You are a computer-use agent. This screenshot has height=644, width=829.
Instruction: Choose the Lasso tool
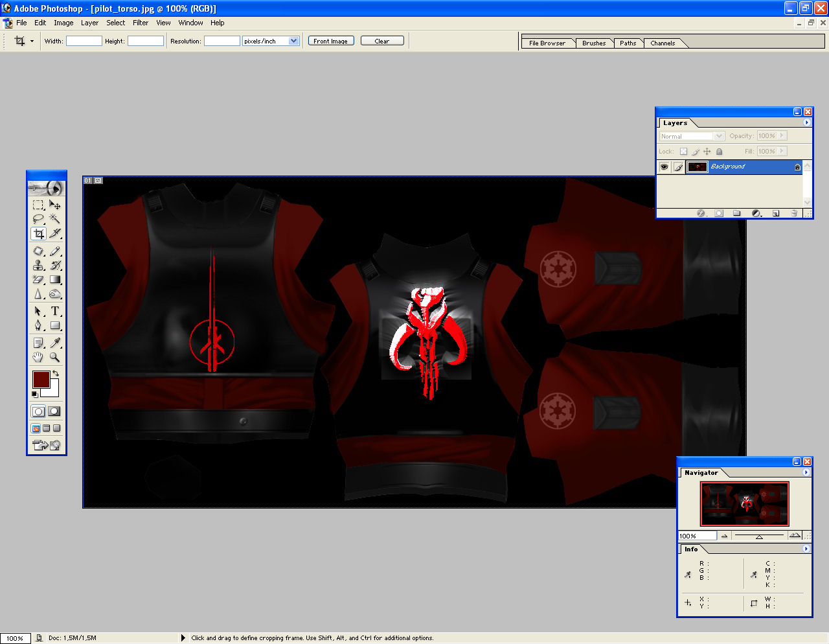(x=38, y=219)
